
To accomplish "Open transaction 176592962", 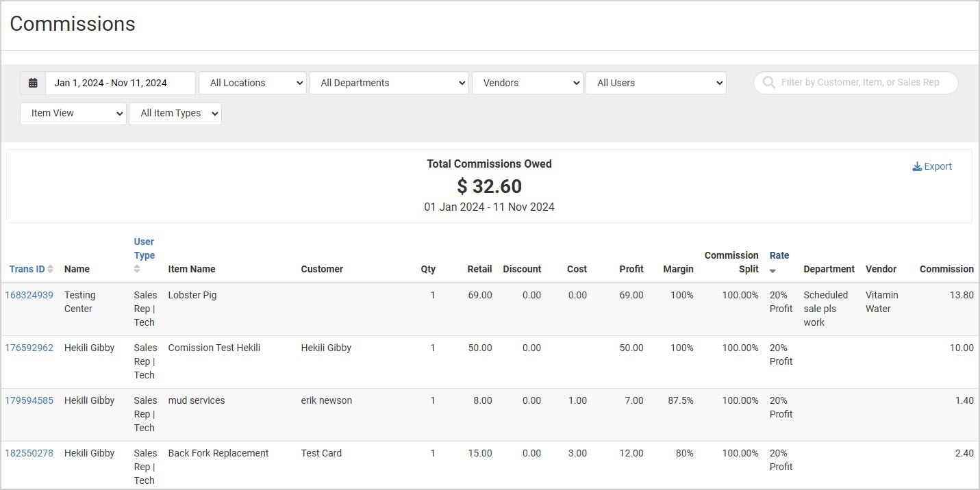I will (x=29, y=348).
